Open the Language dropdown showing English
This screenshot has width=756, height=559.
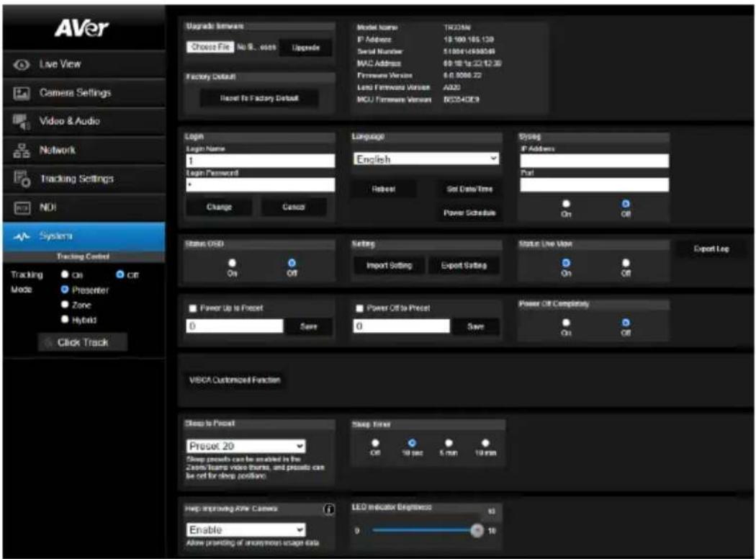(x=427, y=158)
